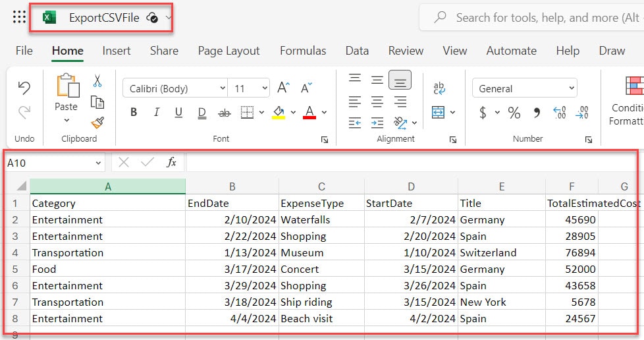The width and height of the screenshot is (644, 340).
Task: Align text to the middle
Action: 377,80
